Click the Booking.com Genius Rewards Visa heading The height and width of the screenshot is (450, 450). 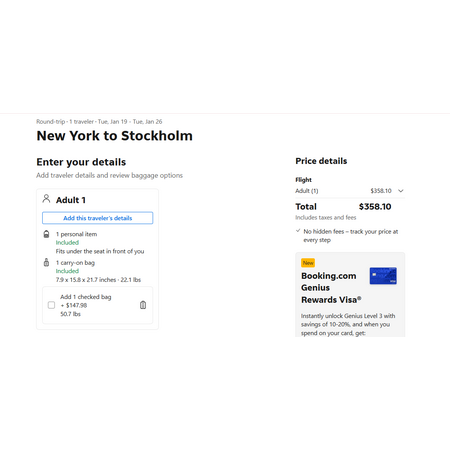(331, 288)
